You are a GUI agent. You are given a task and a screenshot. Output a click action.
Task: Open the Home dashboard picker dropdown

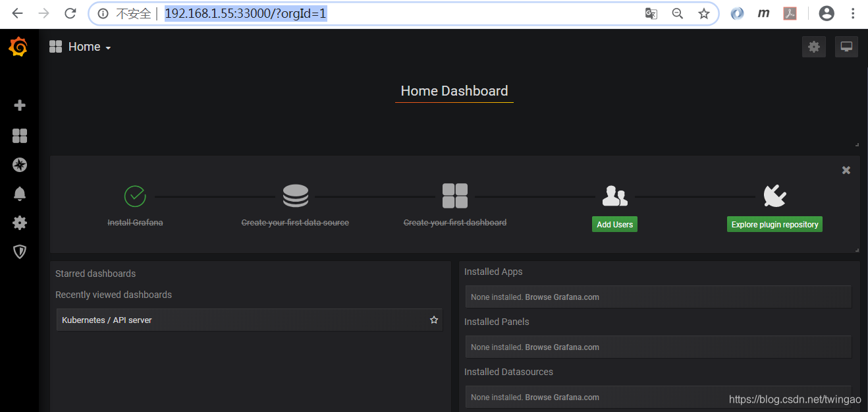click(80, 47)
